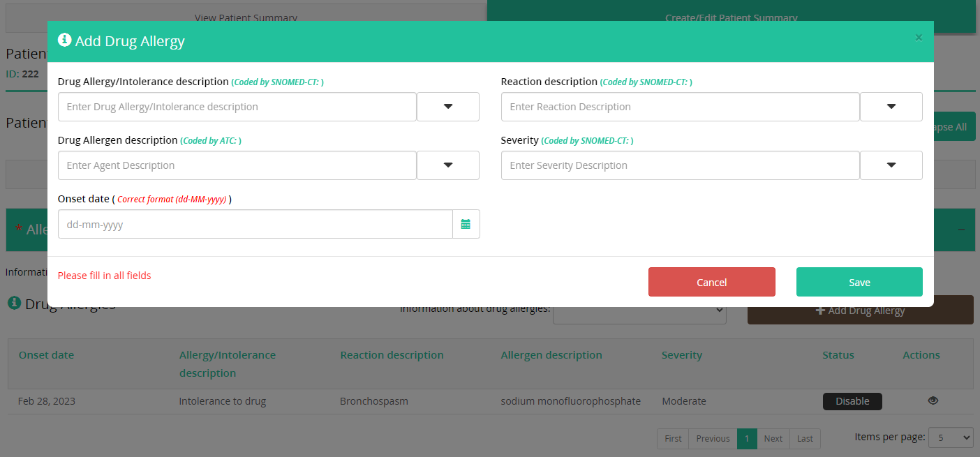Open Reaction description dropdown arrow

pos(891,107)
